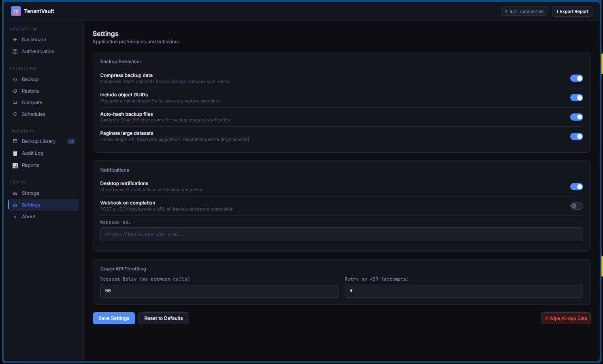Click the Webhook URL input field
Viewport: 603px width, 364px height.
[x=341, y=234]
